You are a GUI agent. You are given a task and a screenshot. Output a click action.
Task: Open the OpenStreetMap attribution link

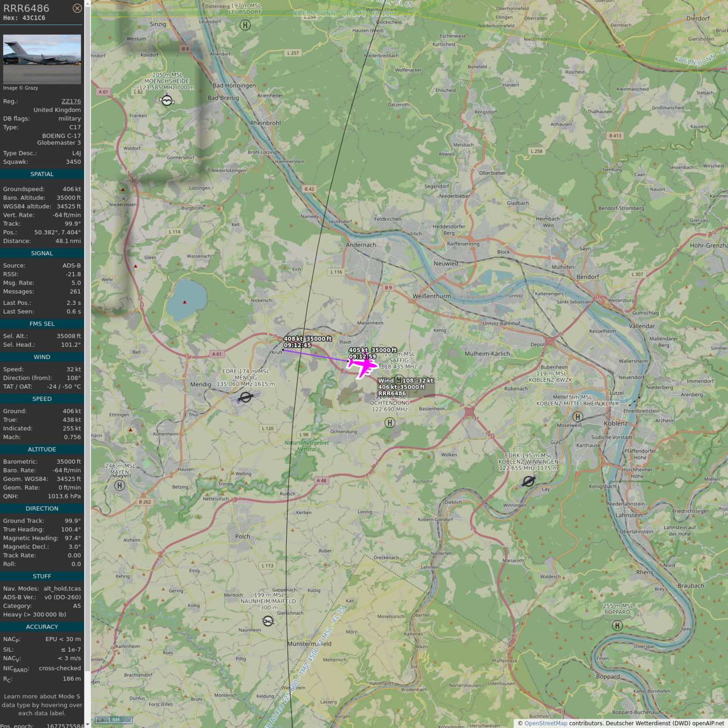[x=545, y=723]
